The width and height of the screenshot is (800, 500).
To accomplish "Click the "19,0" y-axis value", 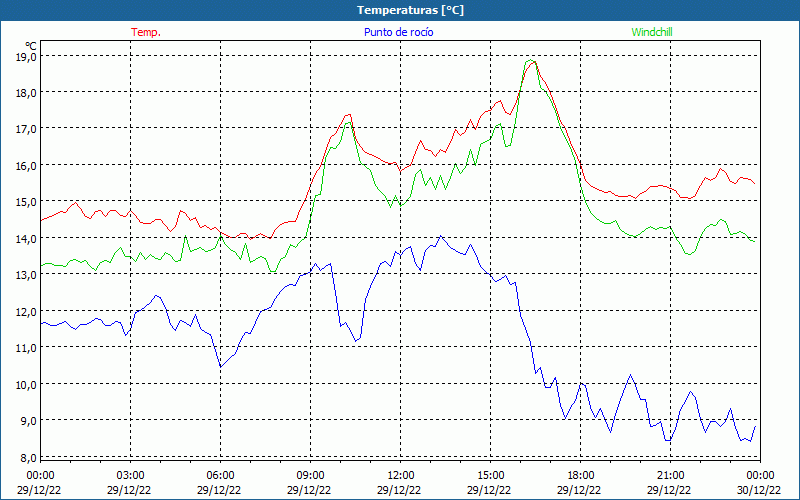I will (x=26, y=57).
